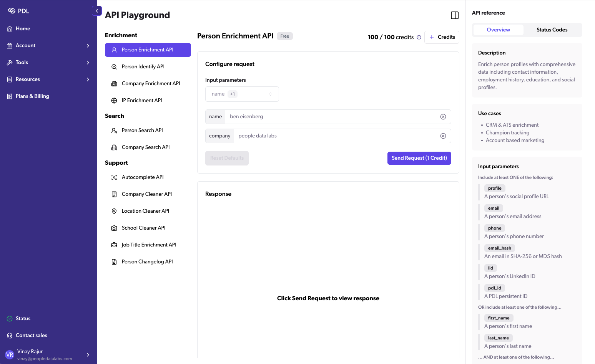This screenshot has height=364, width=595.
Task: Click the Account bank icon
Action: 10,46
